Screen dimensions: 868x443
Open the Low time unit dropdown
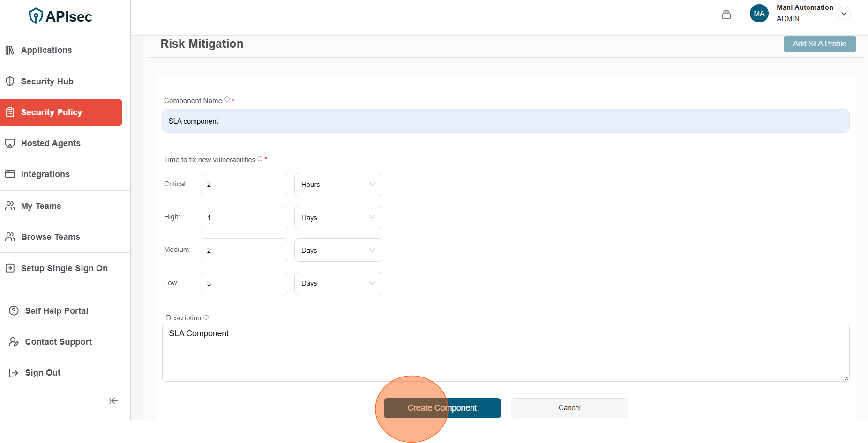coord(338,283)
